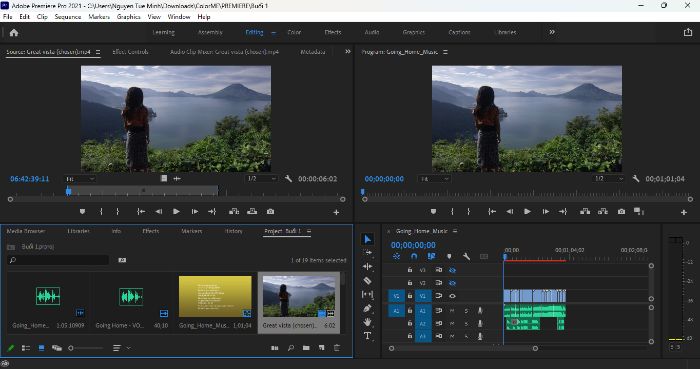Open Sort Icons dropdown in Project panel
Image resolution: width=700 pixels, height=369 pixels.
click(x=121, y=348)
